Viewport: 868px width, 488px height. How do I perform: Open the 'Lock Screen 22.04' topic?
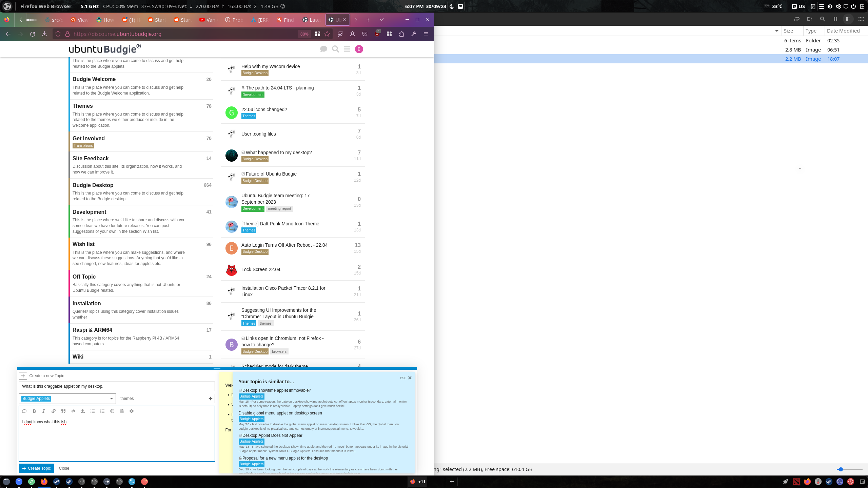261,269
